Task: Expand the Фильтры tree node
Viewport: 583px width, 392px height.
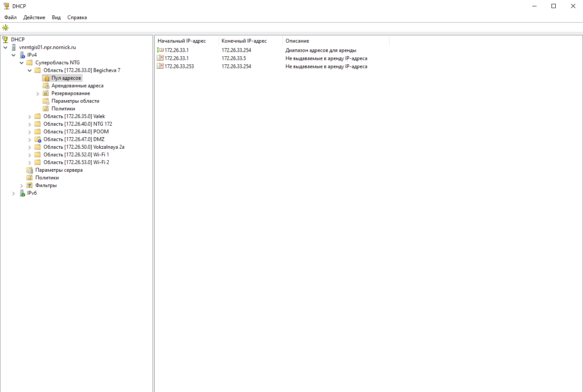Action: [x=22, y=185]
